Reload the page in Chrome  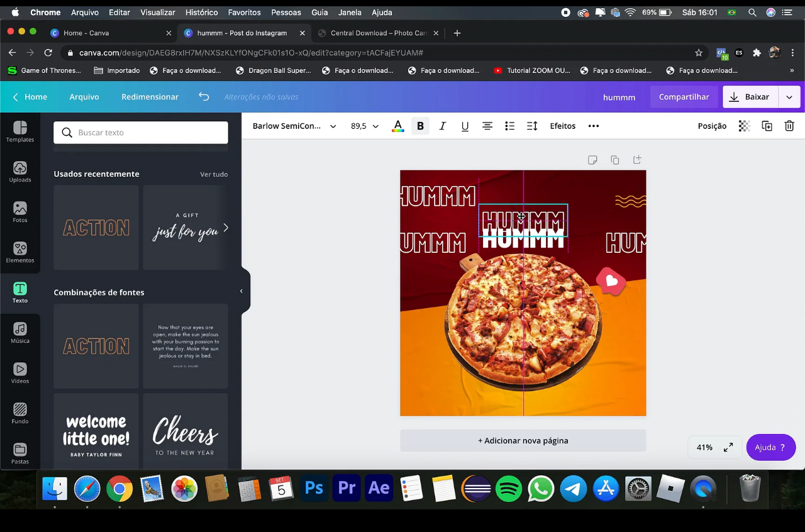point(48,53)
